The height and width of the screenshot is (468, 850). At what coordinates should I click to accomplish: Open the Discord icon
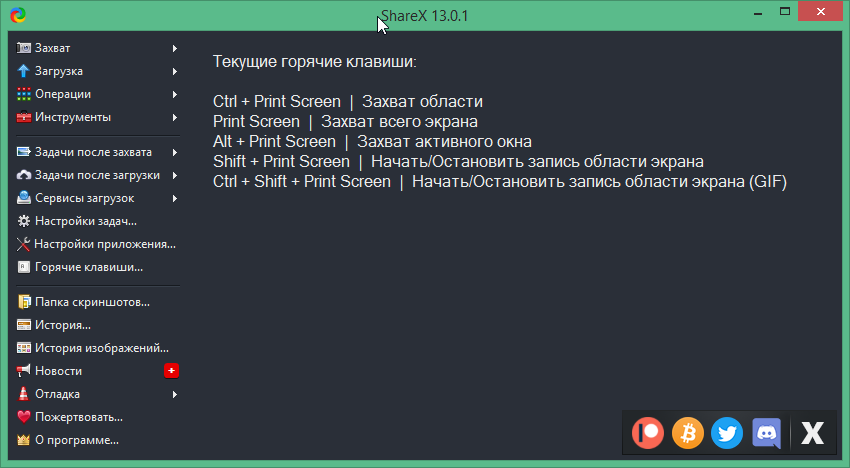point(767,432)
